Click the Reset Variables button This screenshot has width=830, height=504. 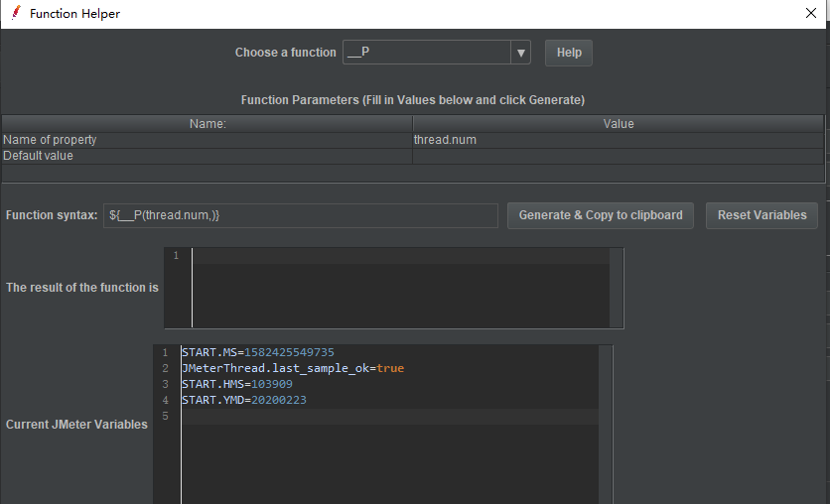[x=762, y=215]
